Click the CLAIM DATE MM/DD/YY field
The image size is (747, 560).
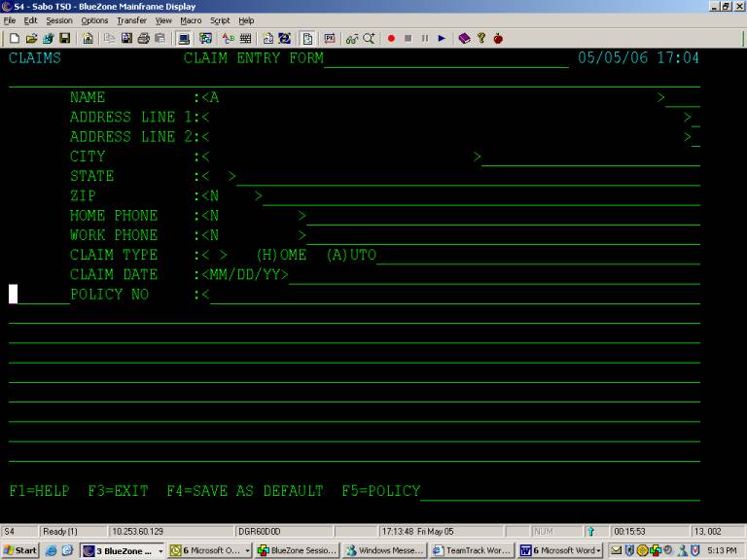pos(245,275)
